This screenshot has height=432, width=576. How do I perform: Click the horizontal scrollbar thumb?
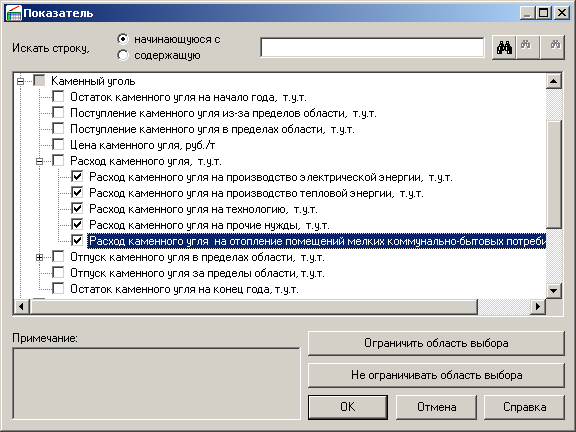tap(253, 306)
